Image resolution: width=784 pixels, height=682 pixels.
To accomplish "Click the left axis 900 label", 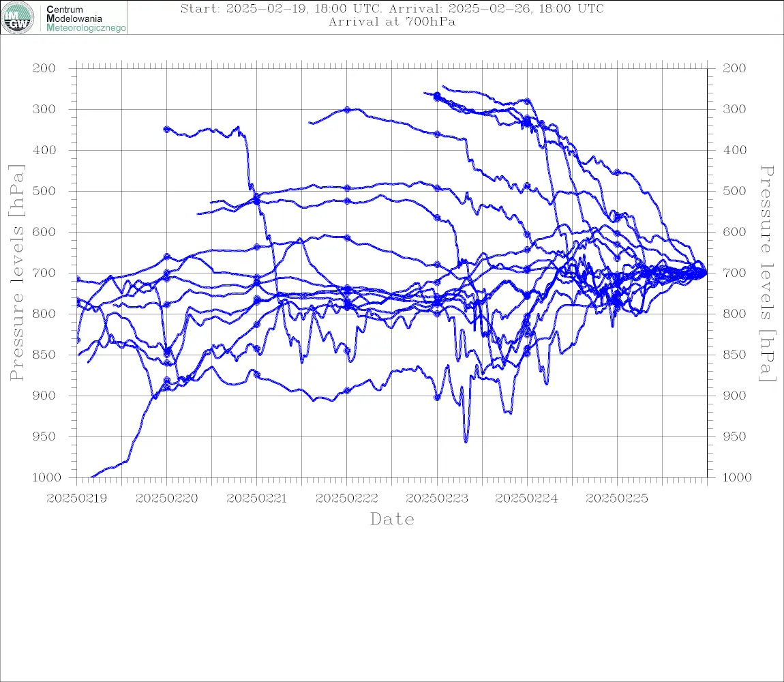I will coord(44,396).
